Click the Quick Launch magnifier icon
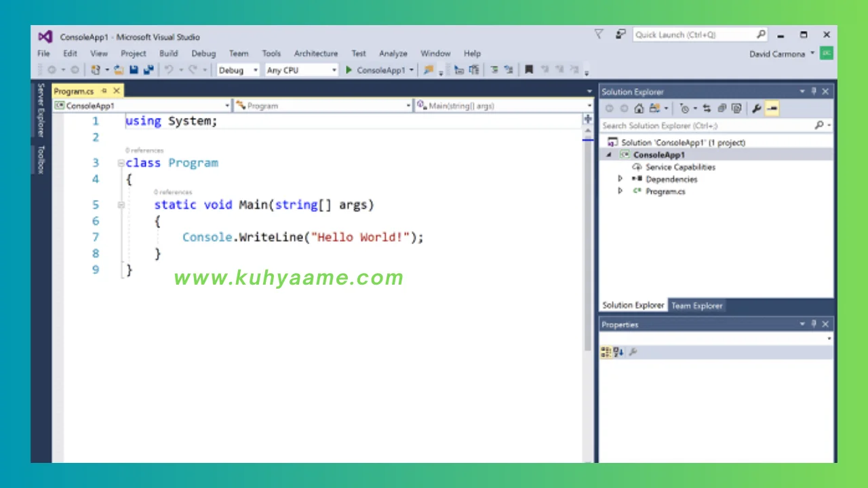868x488 pixels. (761, 35)
